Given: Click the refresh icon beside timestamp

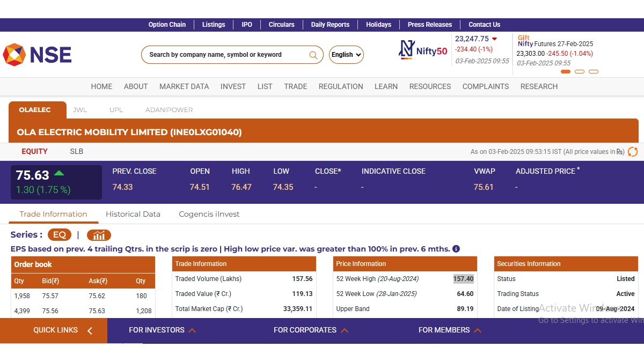Looking at the screenshot, I should [x=633, y=152].
